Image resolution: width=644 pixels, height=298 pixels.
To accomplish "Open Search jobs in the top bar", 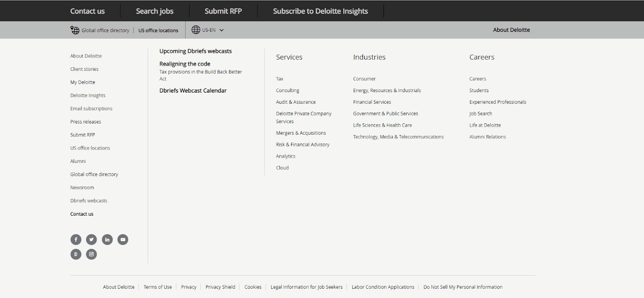I will (155, 11).
